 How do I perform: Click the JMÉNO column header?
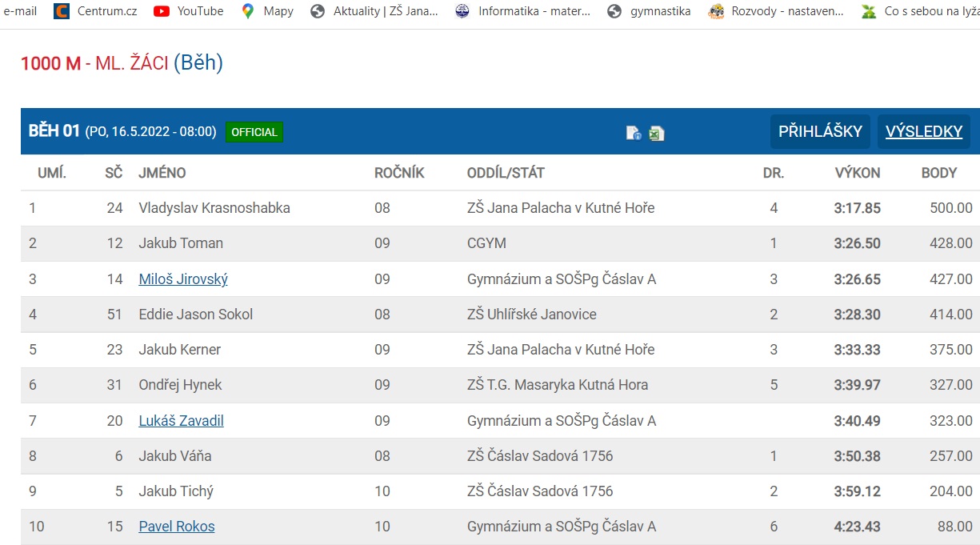pyautogui.click(x=162, y=173)
